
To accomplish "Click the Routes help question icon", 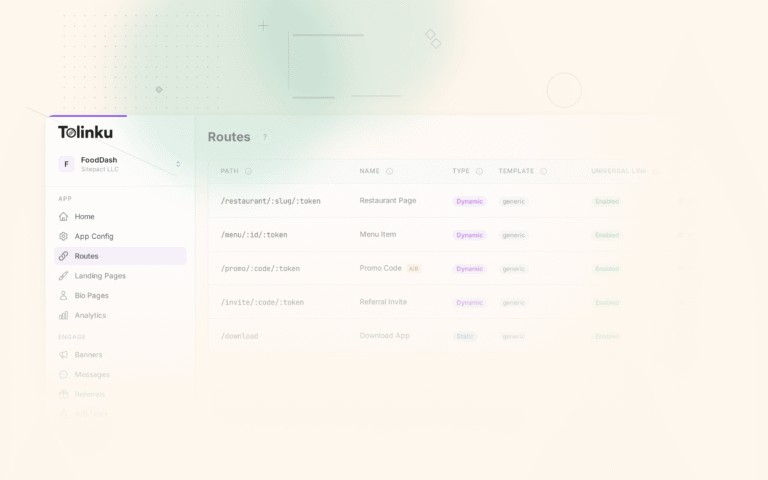I will pos(265,137).
